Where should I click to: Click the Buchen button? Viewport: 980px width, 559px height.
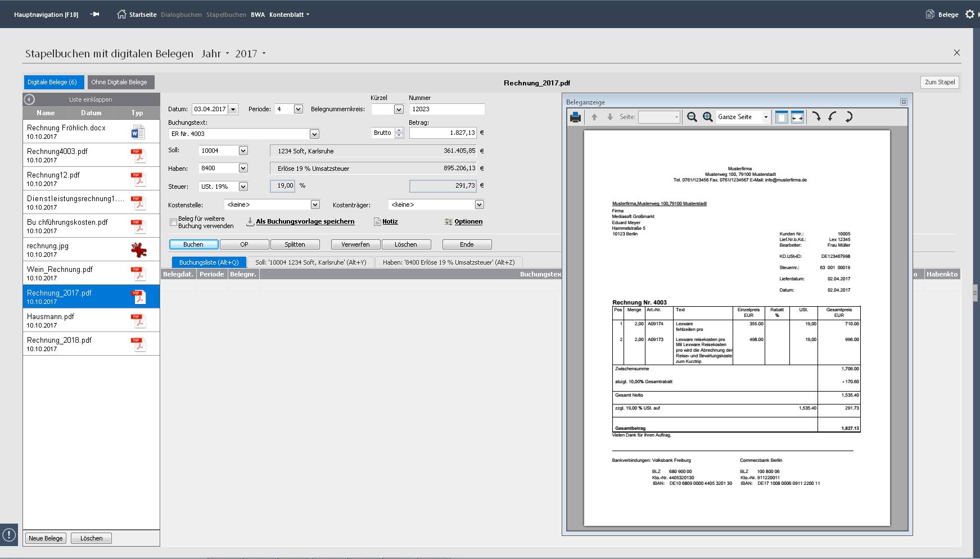193,244
